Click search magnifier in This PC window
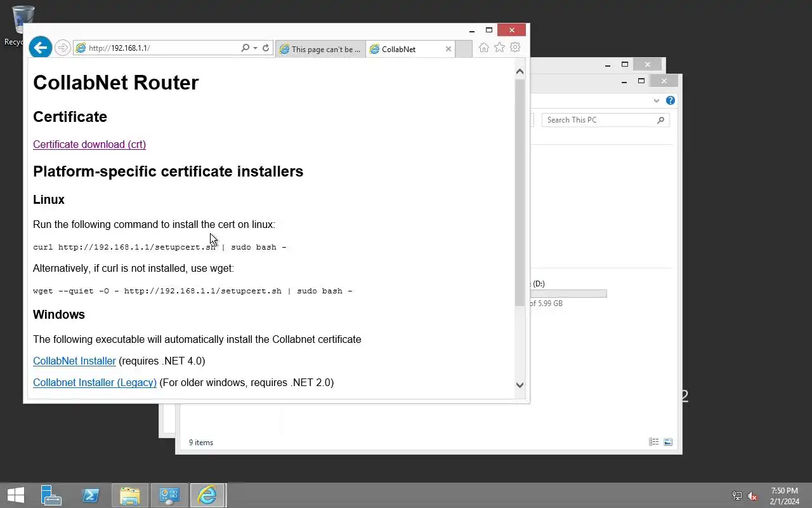Screen dimensions: 812x508 pos(660,120)
